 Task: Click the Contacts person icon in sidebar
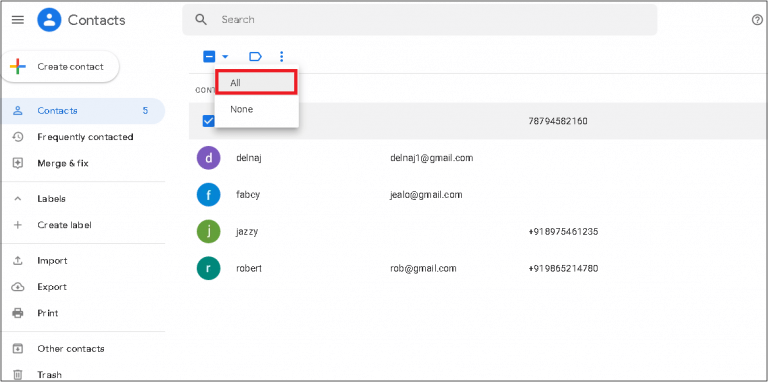tap(18, 111)
